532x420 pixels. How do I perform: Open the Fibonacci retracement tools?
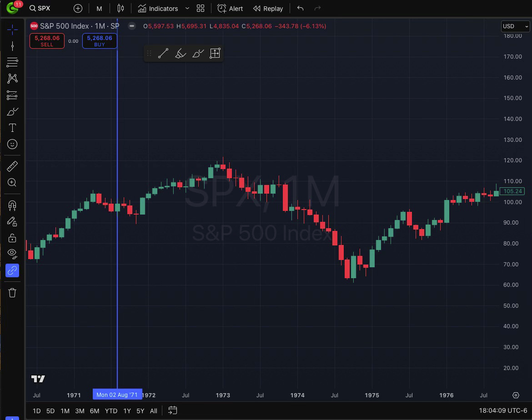[x=12, y=62]
